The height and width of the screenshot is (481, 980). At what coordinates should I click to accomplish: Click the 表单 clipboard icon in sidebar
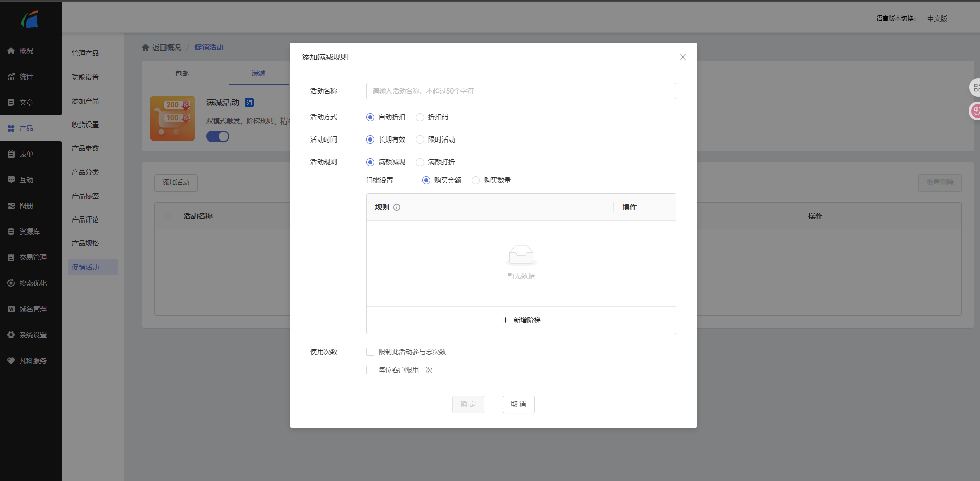pos(11,154)
